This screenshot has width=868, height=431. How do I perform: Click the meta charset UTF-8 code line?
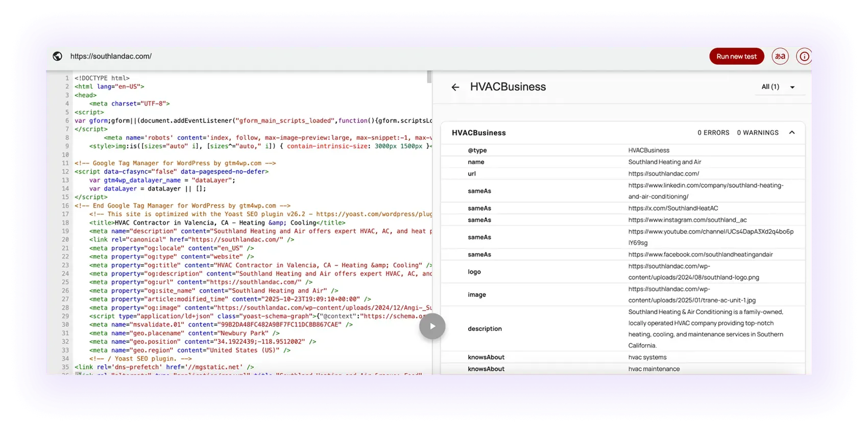(x=130, y=104)
